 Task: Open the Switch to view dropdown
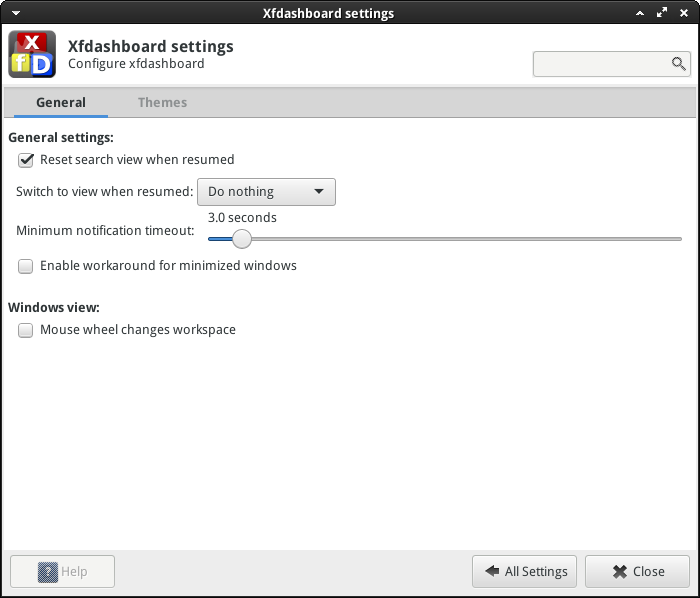pyautogui.click(x=266, y=192)
